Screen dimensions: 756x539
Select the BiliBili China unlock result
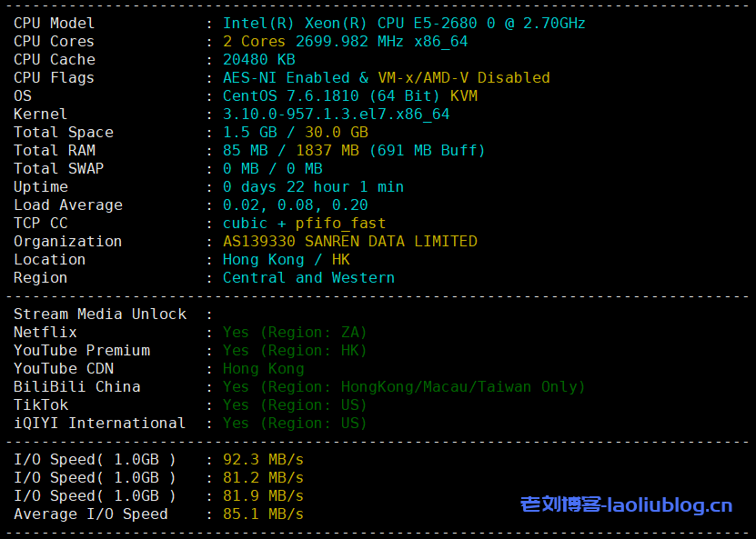404,387
